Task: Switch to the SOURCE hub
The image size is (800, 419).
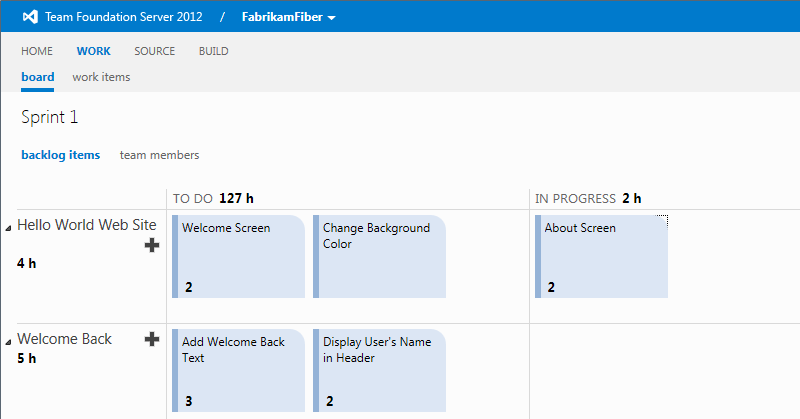Action: (155, 51)
